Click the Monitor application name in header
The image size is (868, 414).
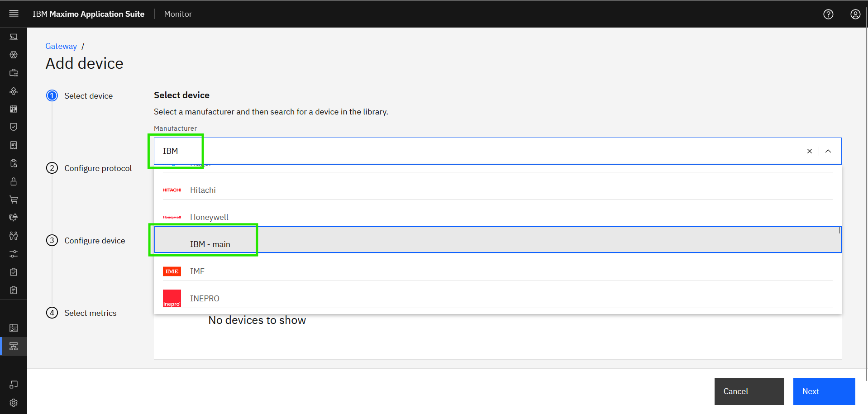178,14
